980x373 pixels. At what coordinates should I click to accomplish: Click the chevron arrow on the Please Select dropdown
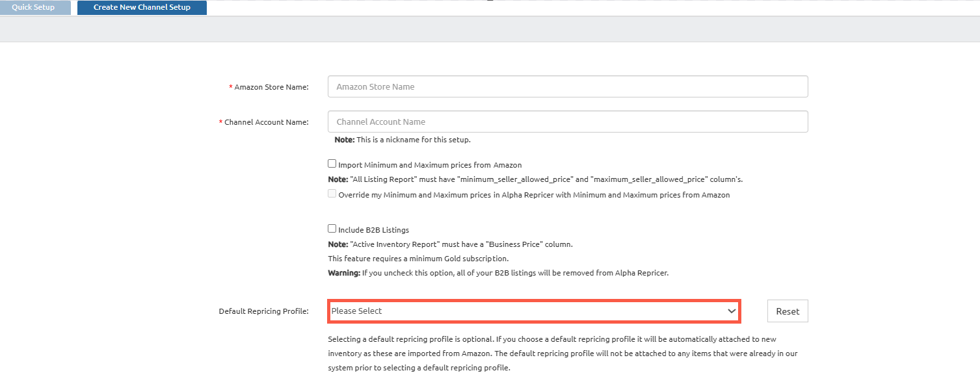pyautogui.click(x=731, y=311)
